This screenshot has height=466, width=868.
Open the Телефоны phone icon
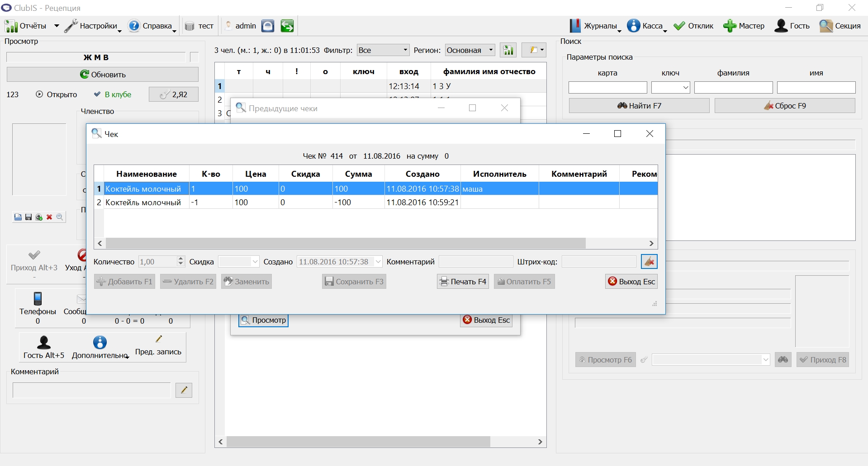pyautogui.click(x=38, y=299)
